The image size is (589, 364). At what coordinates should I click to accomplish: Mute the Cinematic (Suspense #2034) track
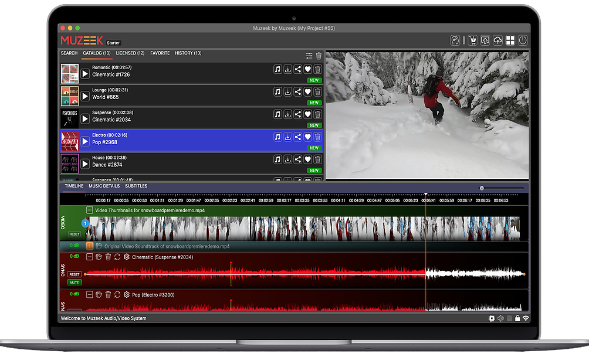75,283
